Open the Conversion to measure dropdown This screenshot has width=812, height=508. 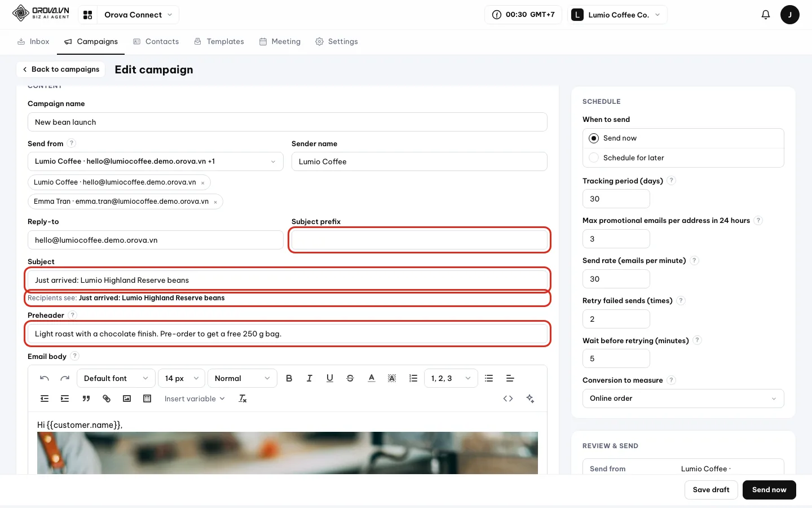coord(683,398)
